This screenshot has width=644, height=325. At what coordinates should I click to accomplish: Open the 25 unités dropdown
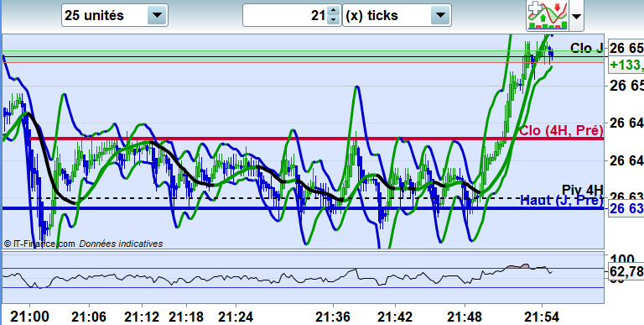(115, 16)
